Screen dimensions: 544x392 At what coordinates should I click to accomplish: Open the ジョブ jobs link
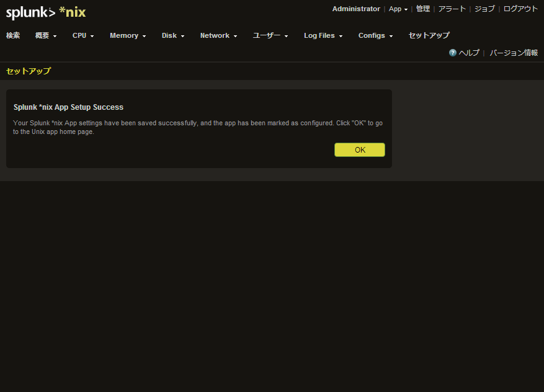[x=484, y=9]
